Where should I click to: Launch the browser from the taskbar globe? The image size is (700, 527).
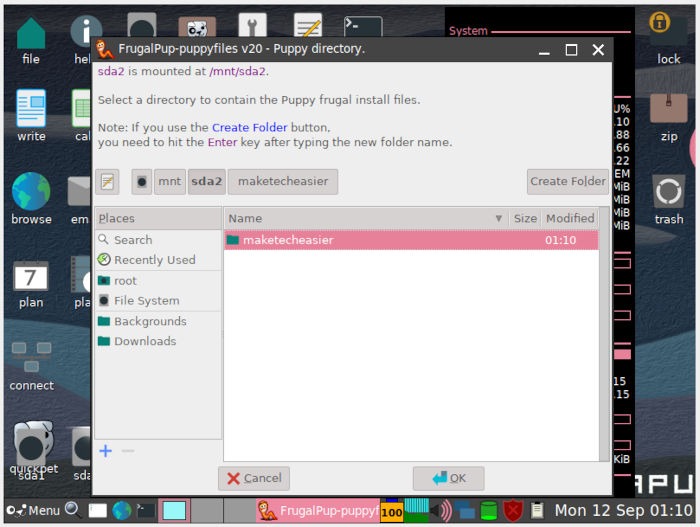click(x=122, y=510)
